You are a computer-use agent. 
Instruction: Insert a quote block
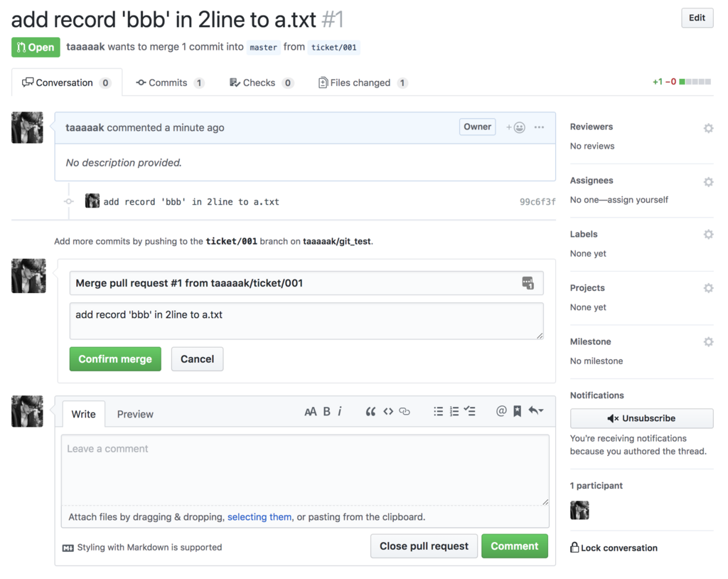[x=370, y=412]
